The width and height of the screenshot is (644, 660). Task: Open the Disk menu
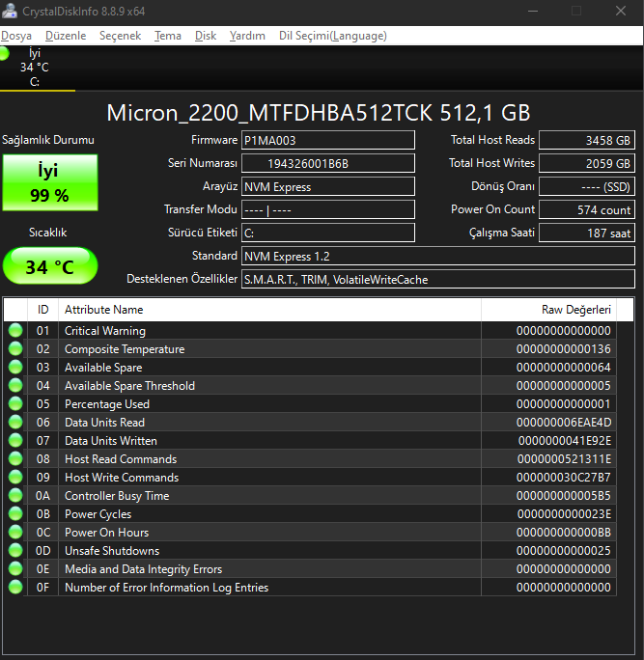tap(206, 36)
